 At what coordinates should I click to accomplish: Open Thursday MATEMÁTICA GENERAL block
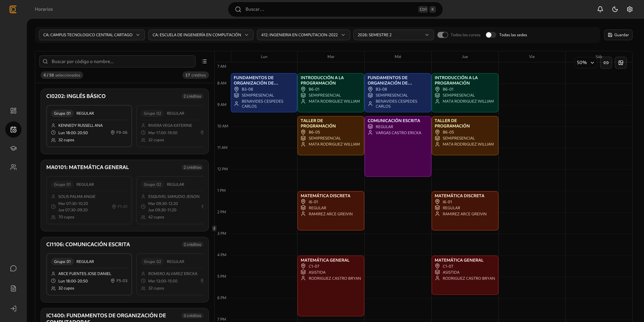coord(465,275)
